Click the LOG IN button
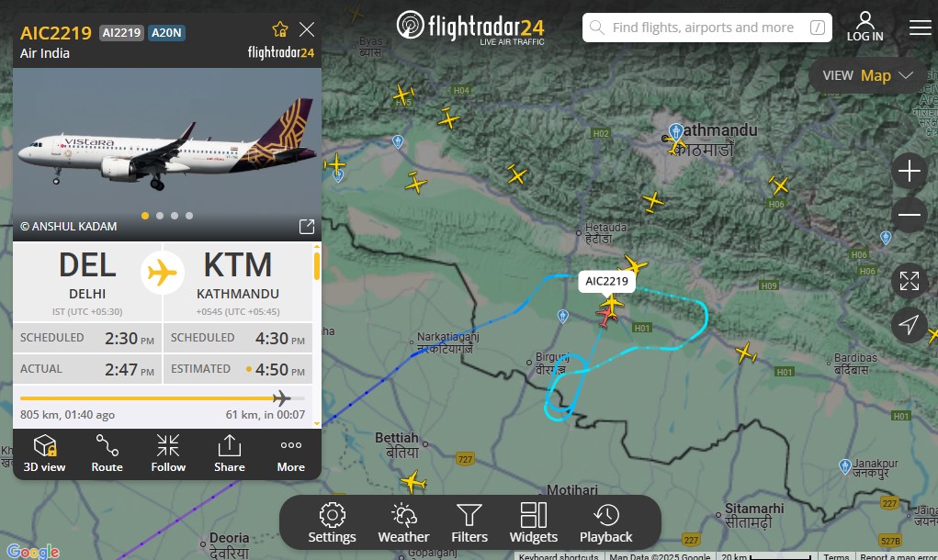Image resolution: width=938 pixels, height=560 pixels. pos(865,27)
